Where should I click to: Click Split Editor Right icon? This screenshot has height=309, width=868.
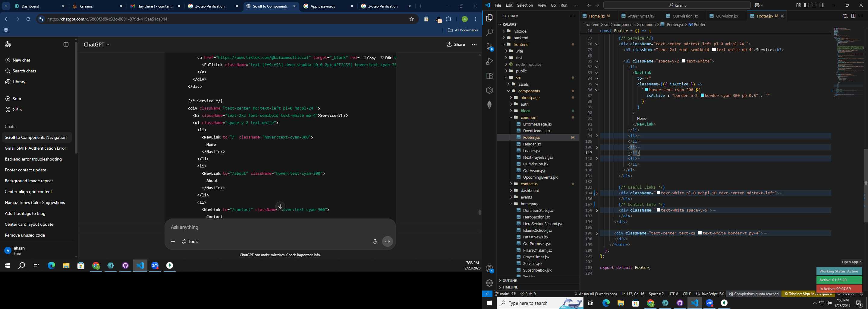(853, 16)
